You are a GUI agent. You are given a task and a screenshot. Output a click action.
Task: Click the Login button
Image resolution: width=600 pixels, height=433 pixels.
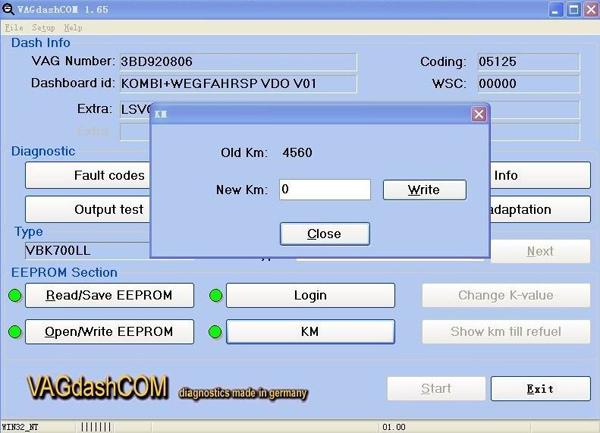309,295
